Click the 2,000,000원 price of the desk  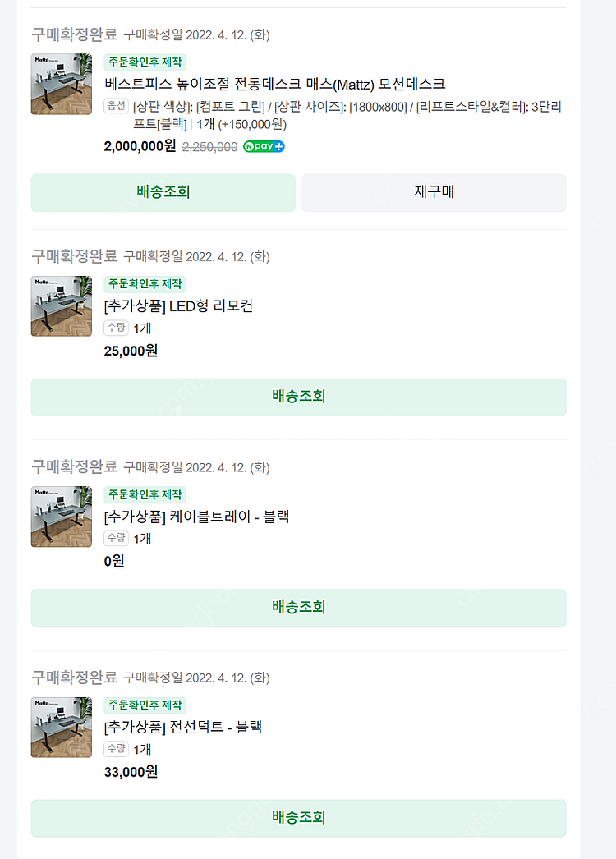(x=140, y=146)
